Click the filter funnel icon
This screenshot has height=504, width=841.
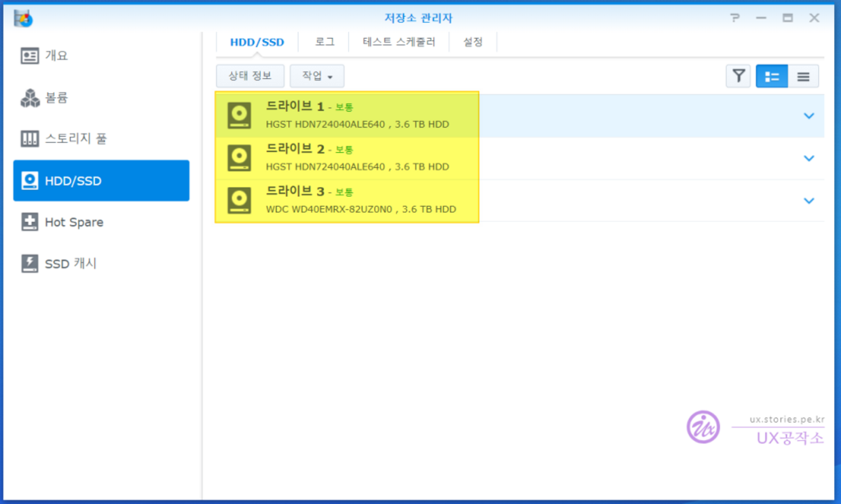pos(738,77)
